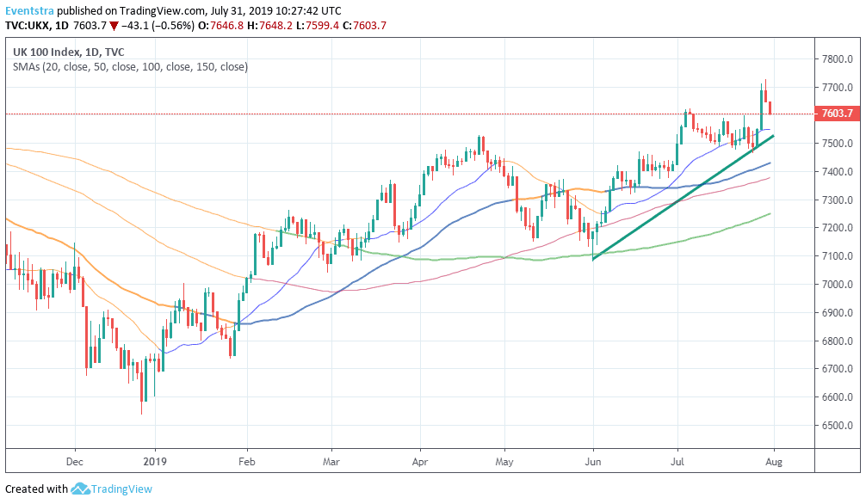The height and width of the screenshot is (504, 866).
Task: Click the Mar label on time axis
Action: tap(331, 462)
